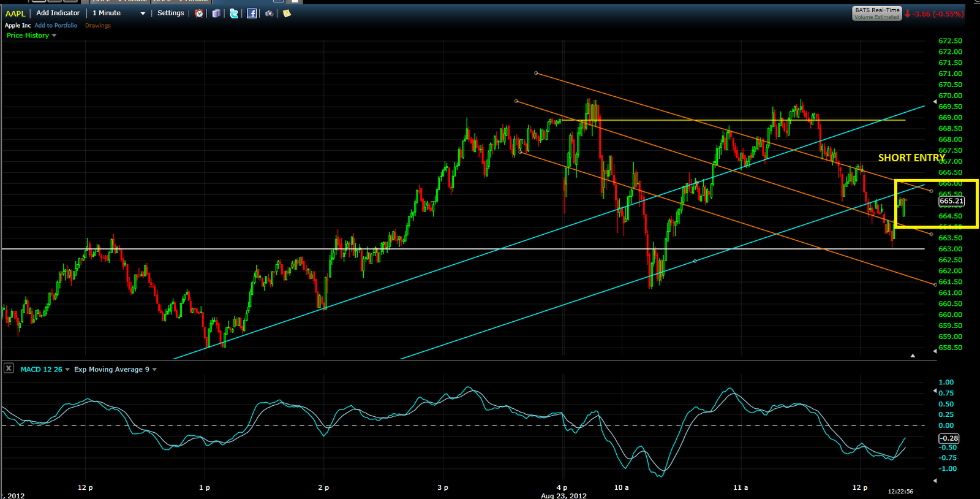The image size is (980, 499).
Task: Click the 4 p time axis label
Action: point(562,487)
